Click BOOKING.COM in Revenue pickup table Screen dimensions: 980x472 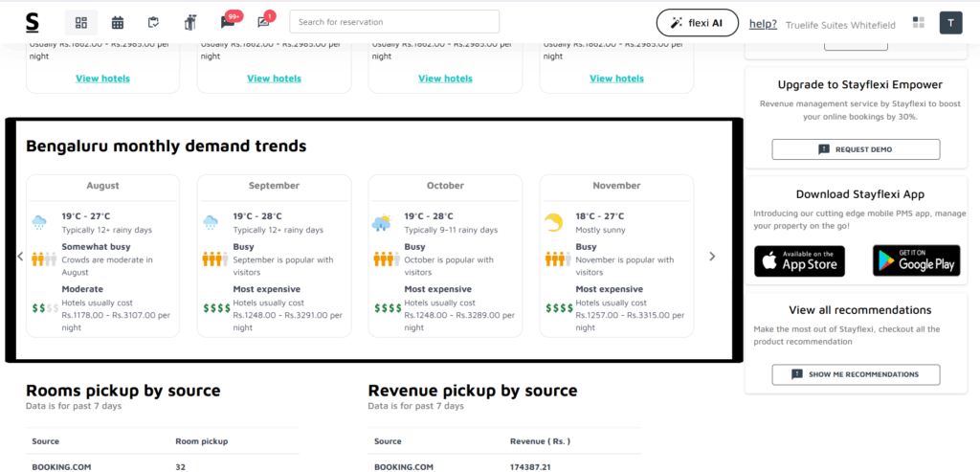click(404, 466)
